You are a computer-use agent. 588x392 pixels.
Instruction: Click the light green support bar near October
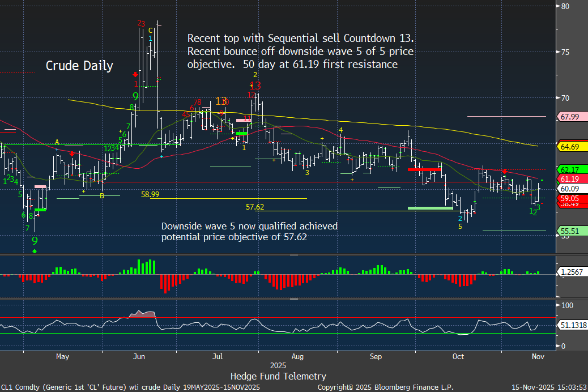(430, 208)
